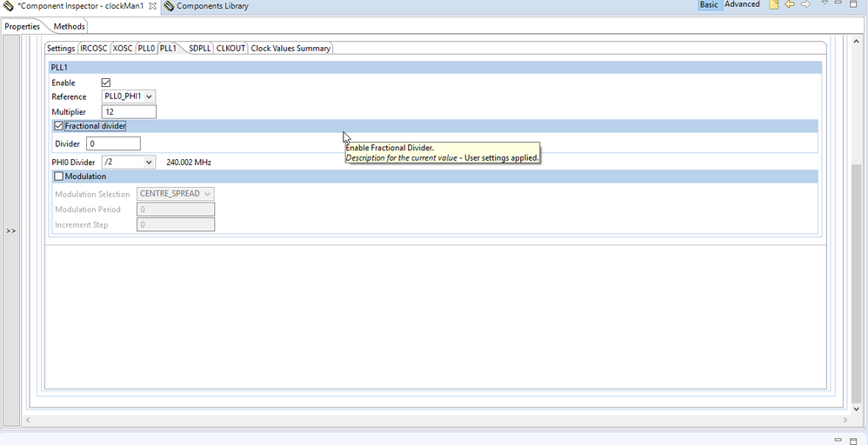868x445 pixels.
Task: Click the Component Inspector tab icon
Action: click(9, 5)
